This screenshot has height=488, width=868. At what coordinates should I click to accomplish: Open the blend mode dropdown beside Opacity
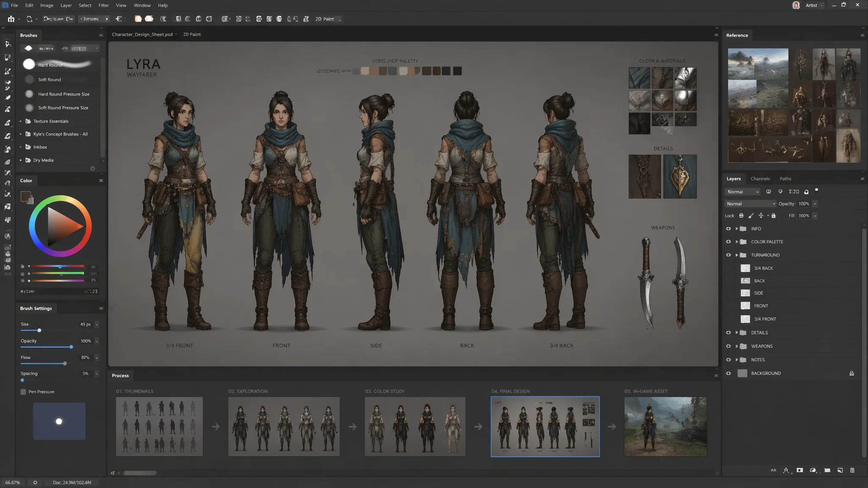point(750,204)
